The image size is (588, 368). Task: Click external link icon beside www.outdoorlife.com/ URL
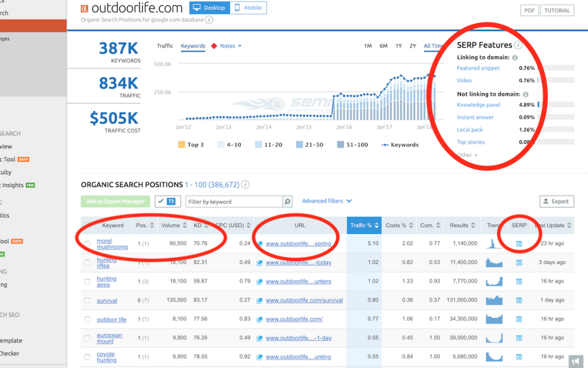click(260, 320)
